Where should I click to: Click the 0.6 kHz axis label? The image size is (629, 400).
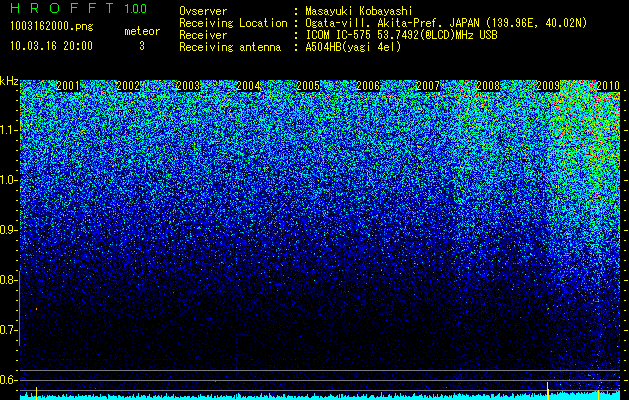tap(9, 380)
